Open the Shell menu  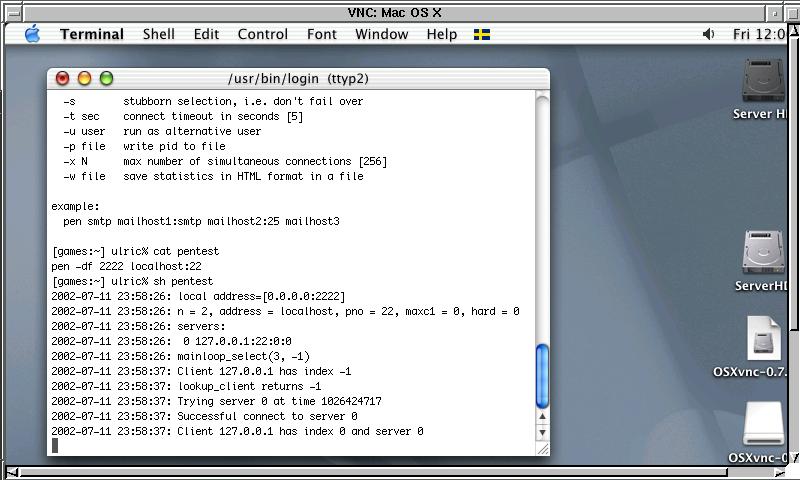[159, 34]
